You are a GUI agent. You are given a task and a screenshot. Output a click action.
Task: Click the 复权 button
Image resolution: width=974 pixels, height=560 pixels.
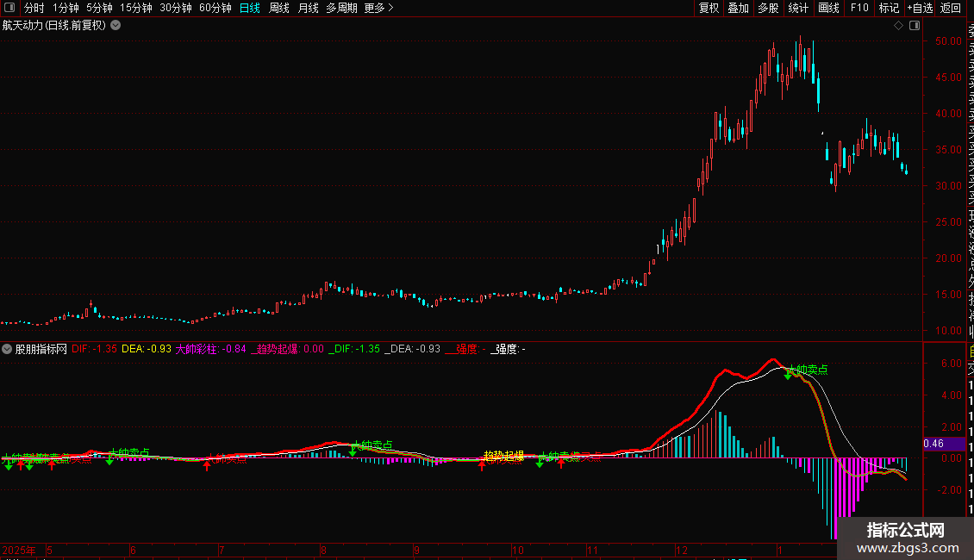pos(709,8)
